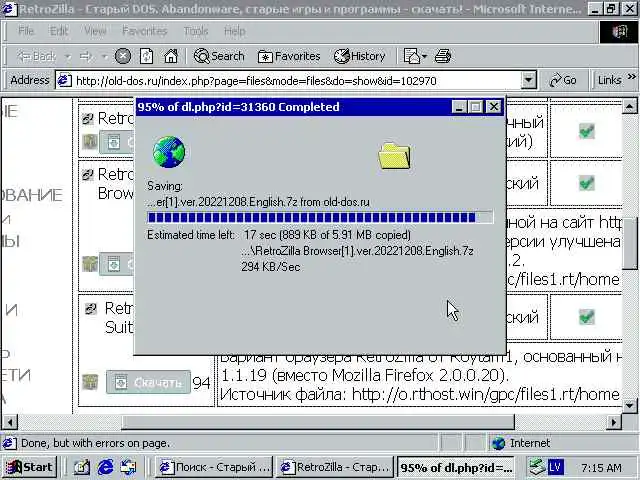The height and width of the screenshot is (480, 640).
Task: Minimize the download dialog
Action: (x=459, y=107)
